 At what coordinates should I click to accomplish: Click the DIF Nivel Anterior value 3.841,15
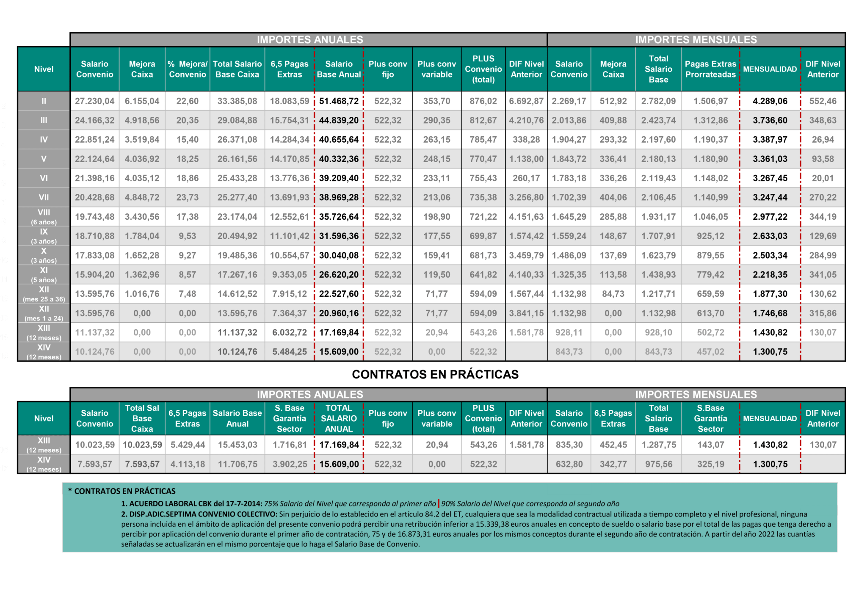526,313
